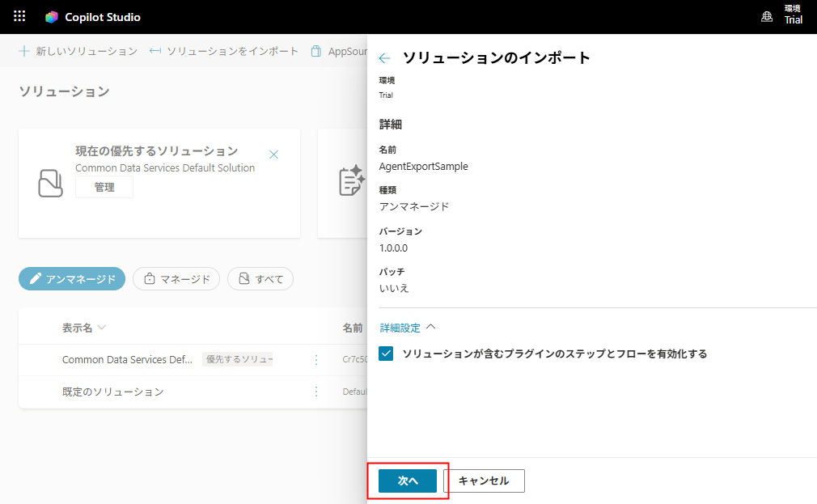Select the マネージド filter tab

pyautogui.click(x=176, y=279)
